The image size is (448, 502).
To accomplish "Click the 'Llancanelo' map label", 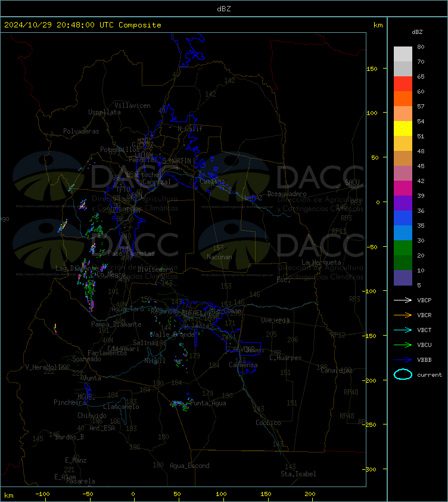I will tap(121, 407).
